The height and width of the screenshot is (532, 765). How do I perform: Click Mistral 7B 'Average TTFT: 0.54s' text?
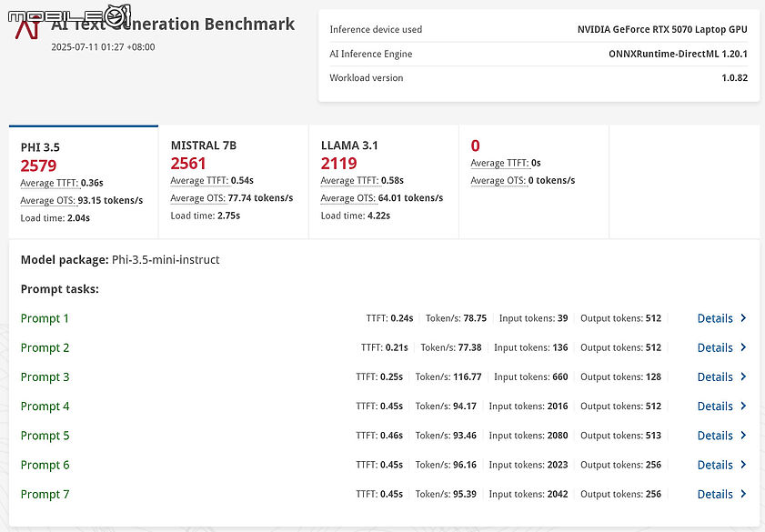point(212,180)
